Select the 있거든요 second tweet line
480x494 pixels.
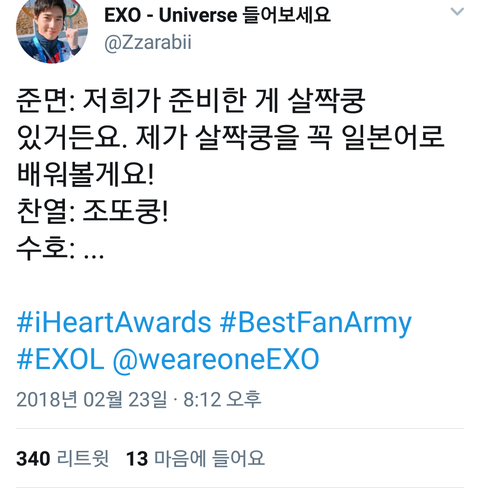230,137
